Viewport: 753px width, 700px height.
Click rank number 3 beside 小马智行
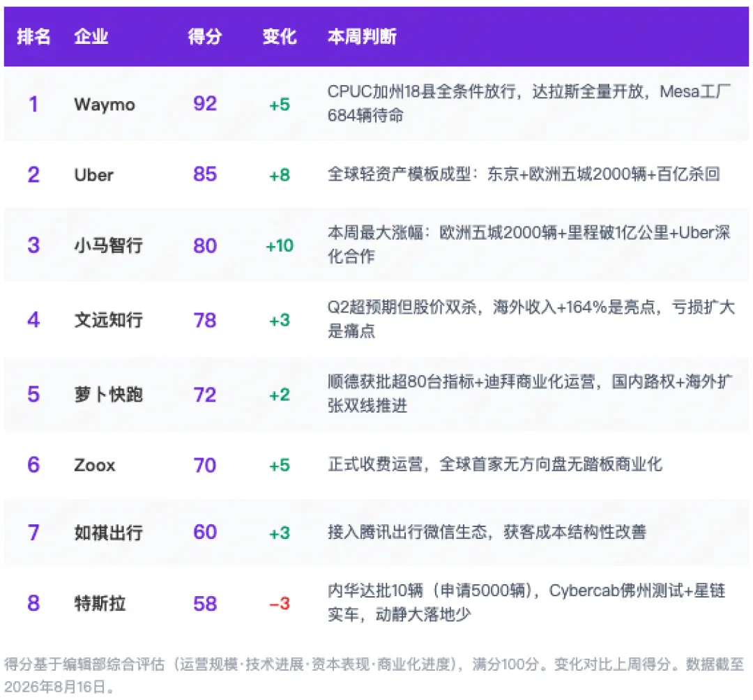33,245
